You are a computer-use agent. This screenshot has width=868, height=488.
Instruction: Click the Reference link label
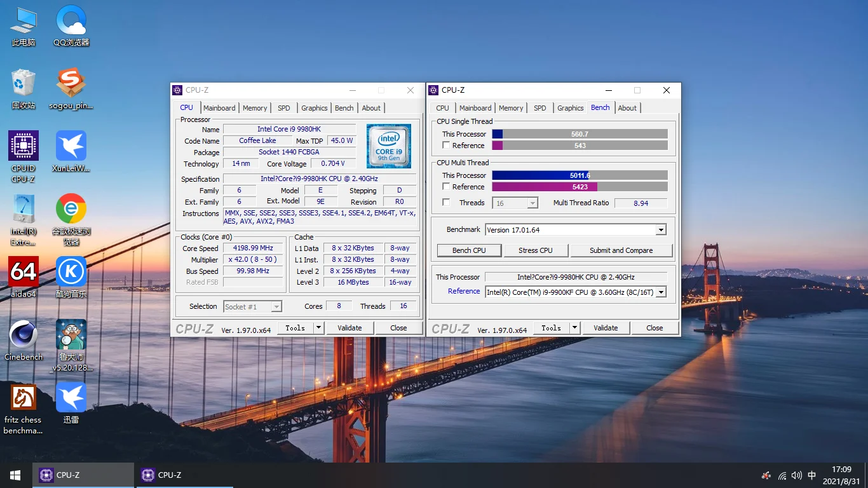pyautogui.click(x=464, y=292)
